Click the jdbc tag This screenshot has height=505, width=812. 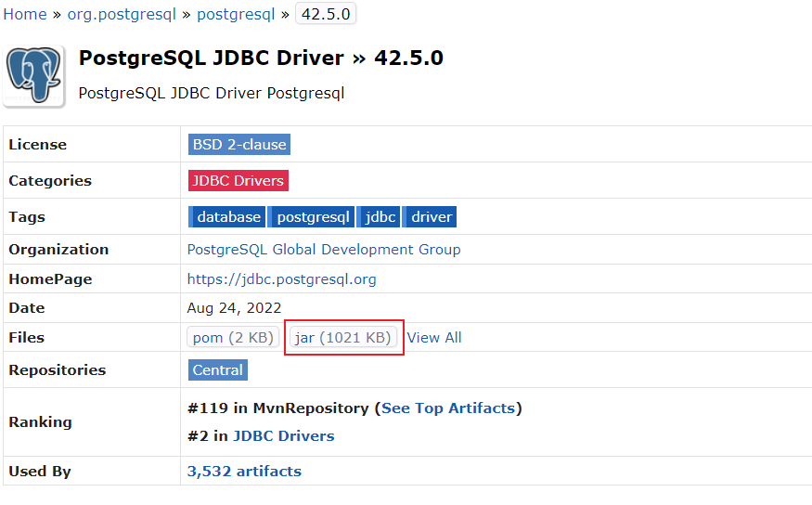380,217
